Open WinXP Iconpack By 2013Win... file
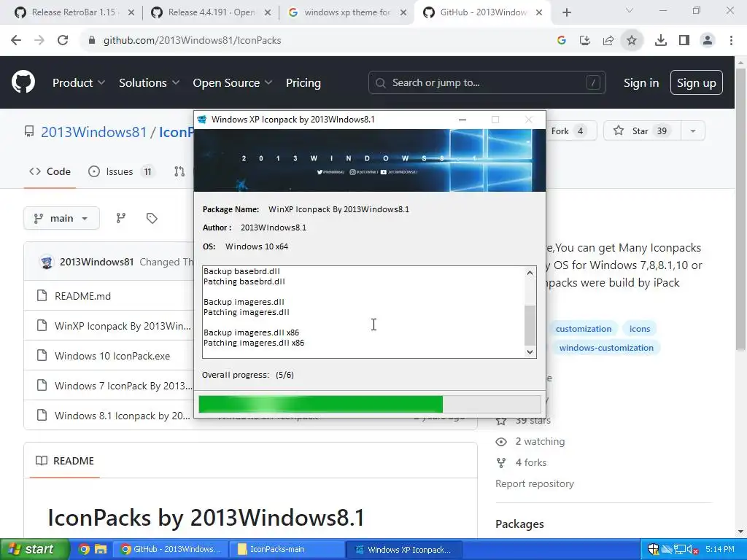The width and height of the screenshot is (747, 560). click(x=123, y=326)
